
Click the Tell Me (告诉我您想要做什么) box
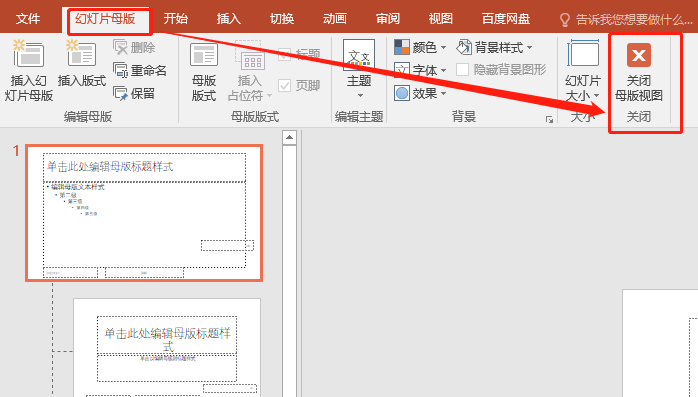click(625, 20)
